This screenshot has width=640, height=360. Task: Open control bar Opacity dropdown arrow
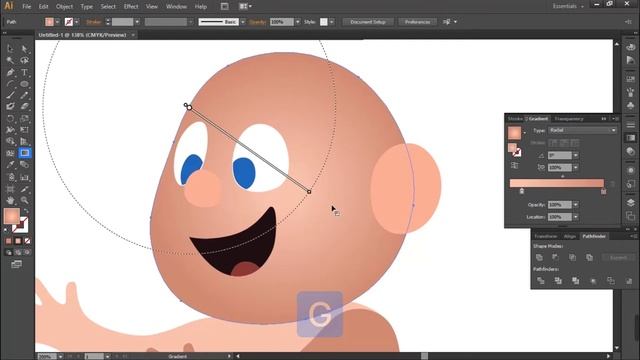click(298, 22)
